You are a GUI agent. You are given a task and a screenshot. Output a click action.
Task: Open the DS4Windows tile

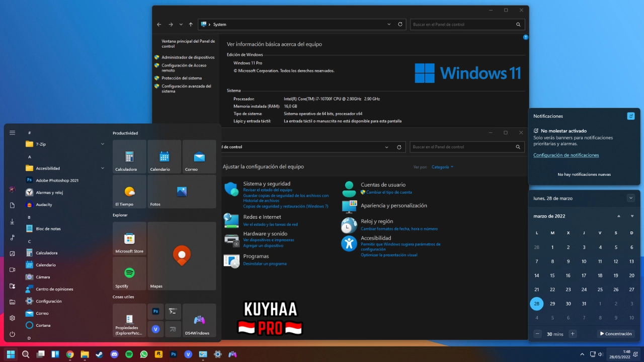[199, 320]
